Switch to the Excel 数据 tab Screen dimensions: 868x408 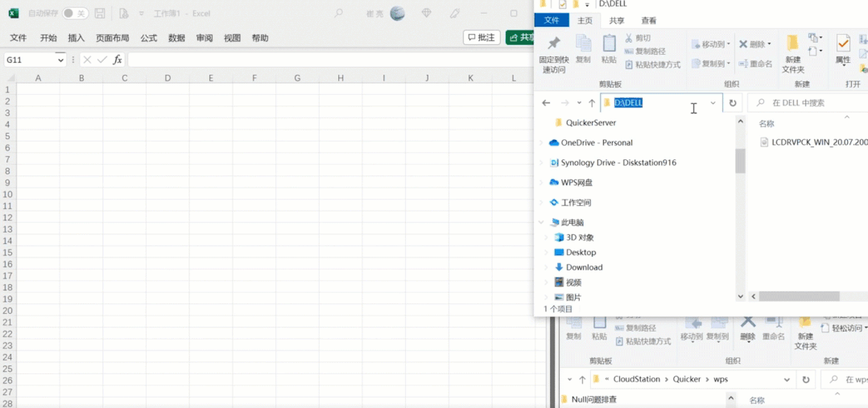coord(176,38)
